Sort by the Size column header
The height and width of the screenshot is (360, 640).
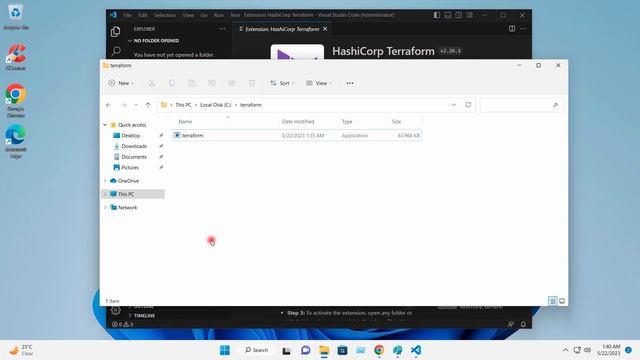coord(396,122)
